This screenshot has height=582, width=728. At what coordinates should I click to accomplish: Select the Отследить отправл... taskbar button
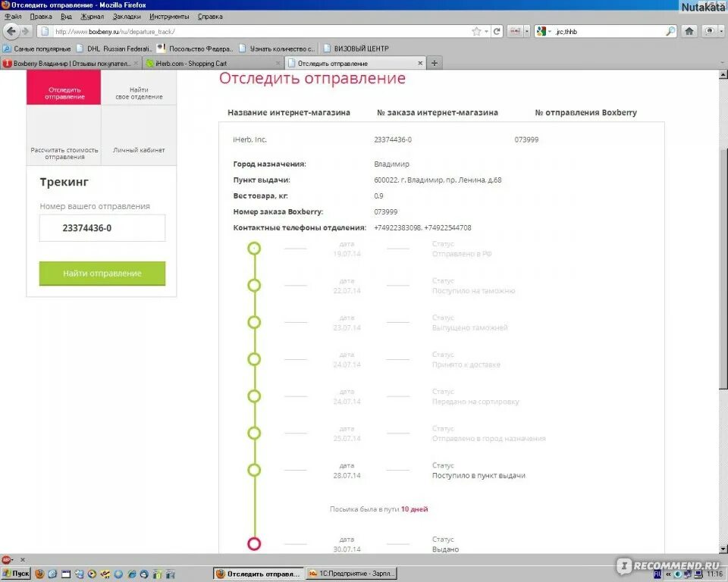[x=259, y=574]
